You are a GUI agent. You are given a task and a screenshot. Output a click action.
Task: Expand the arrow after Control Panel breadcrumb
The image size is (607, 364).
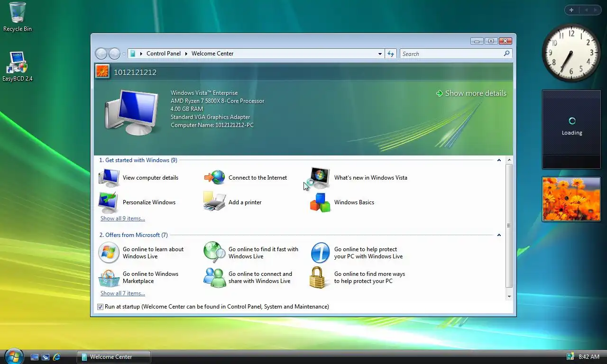(x=186, y=54)
